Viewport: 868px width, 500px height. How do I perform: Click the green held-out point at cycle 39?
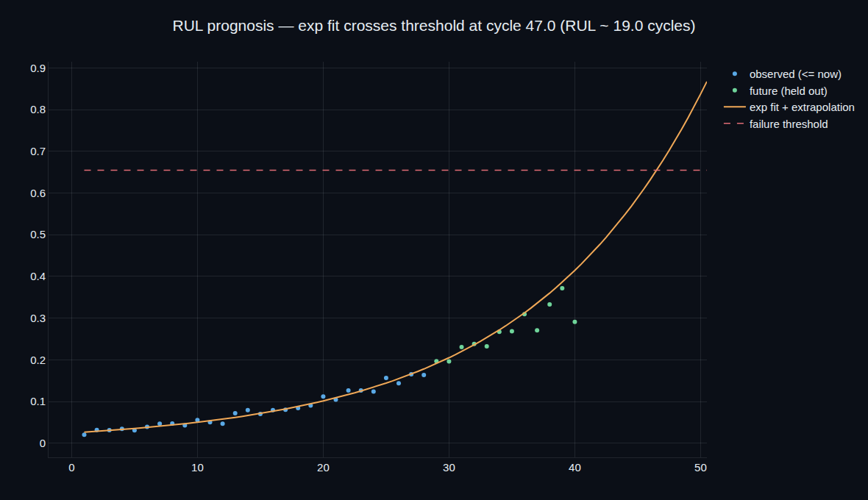[x=562, y=288]
